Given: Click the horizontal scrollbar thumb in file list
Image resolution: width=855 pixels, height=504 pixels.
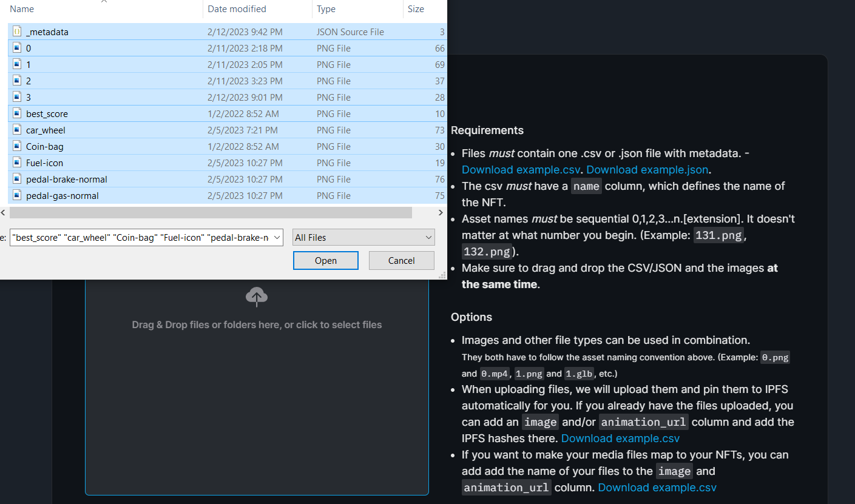Looking at the screenshot, I should pos(211,213).
